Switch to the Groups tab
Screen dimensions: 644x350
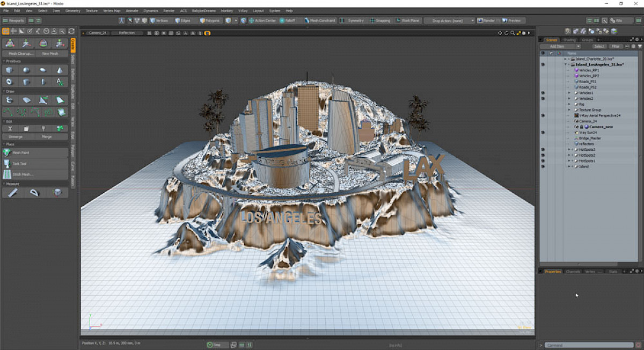click(x=588, y=40)
